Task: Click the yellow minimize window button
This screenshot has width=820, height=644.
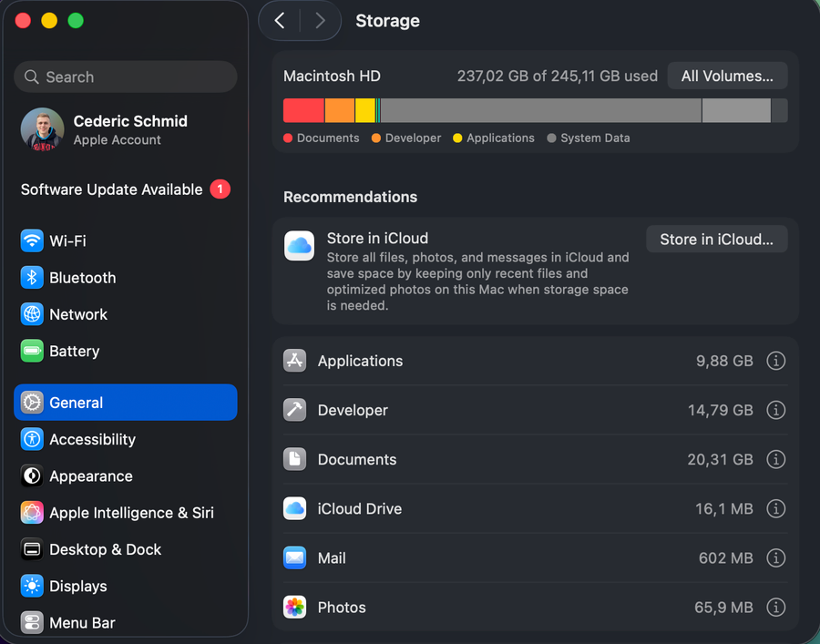Action: tap(49, 21)
